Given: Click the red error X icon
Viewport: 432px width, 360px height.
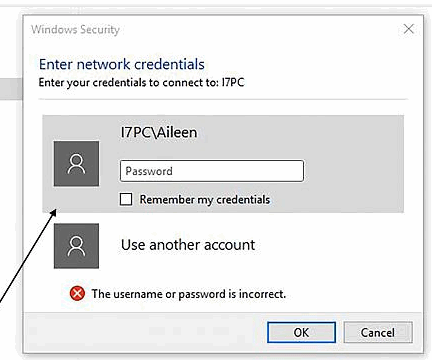Looking at the screenshot, I should (x=77, y=294).
